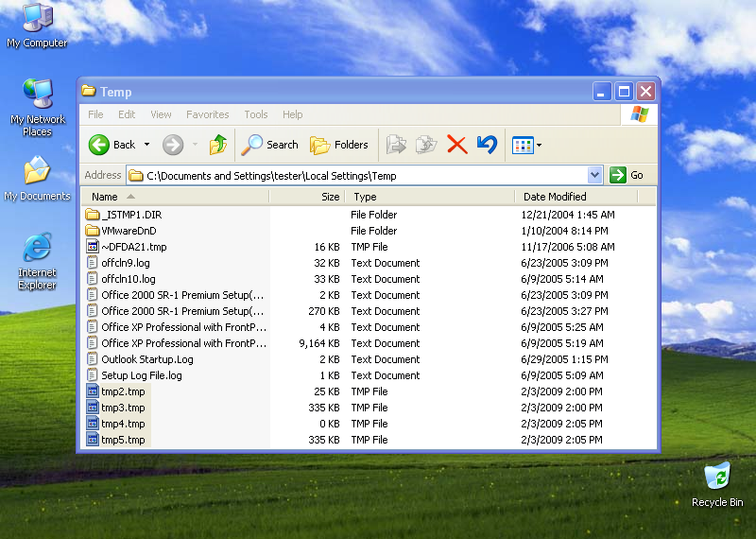Click the Move To toolbar icon
This screenshot has height=539, width=756.
[396, 145]
